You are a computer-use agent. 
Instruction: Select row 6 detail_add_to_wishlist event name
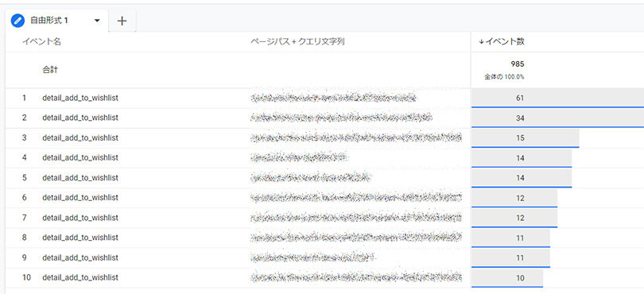(80, 198)
